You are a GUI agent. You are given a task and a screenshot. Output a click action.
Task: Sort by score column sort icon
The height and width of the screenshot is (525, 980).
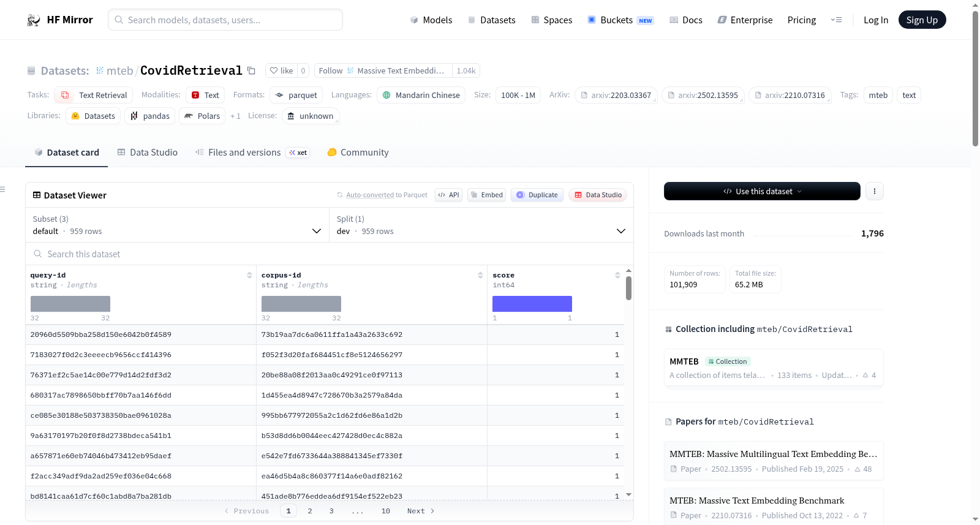pos(617,275)
